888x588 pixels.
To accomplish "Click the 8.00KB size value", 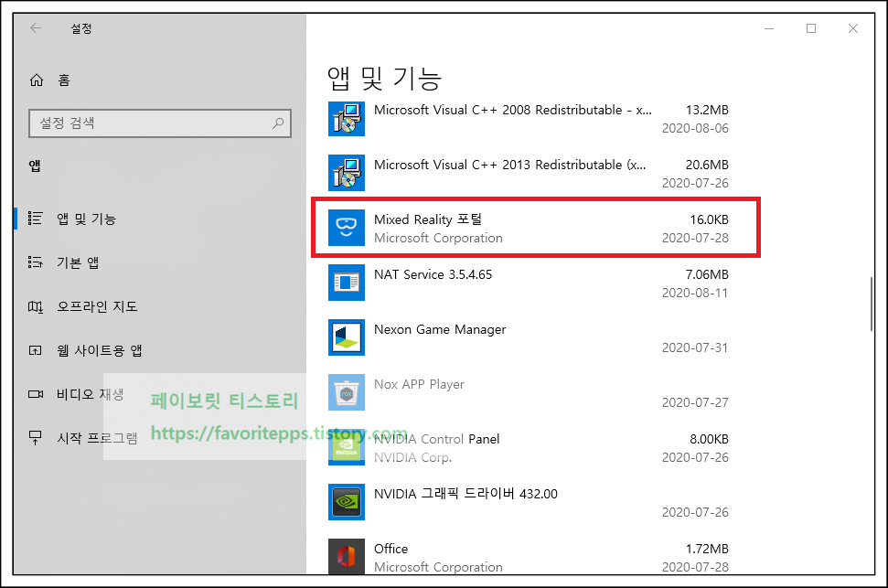I will click(709, 439).
